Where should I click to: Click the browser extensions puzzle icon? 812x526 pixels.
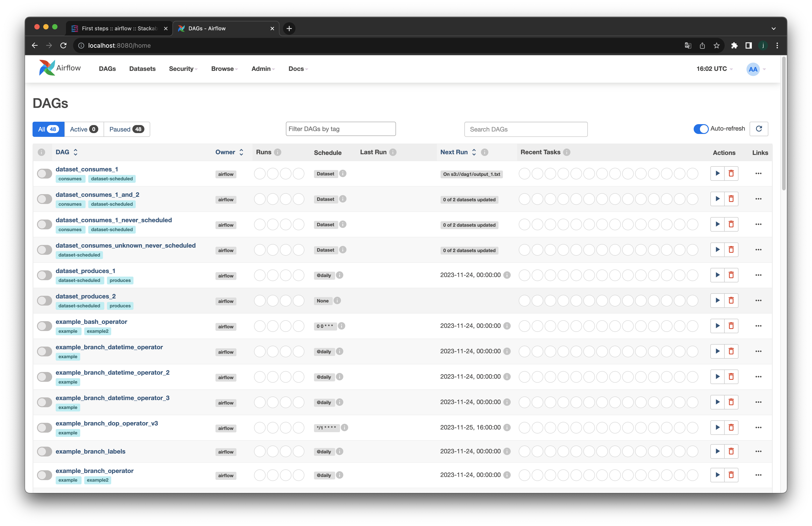(734, 45)
